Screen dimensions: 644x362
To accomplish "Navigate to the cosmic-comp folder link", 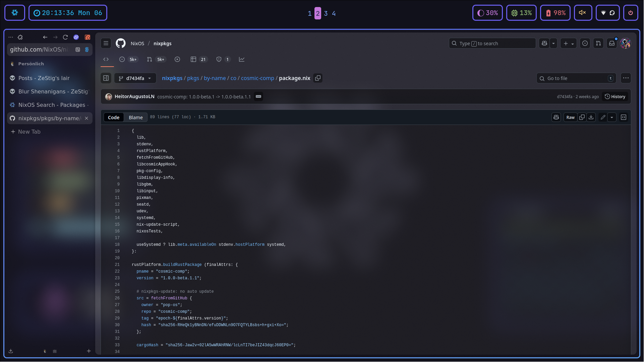I will 257,78.
